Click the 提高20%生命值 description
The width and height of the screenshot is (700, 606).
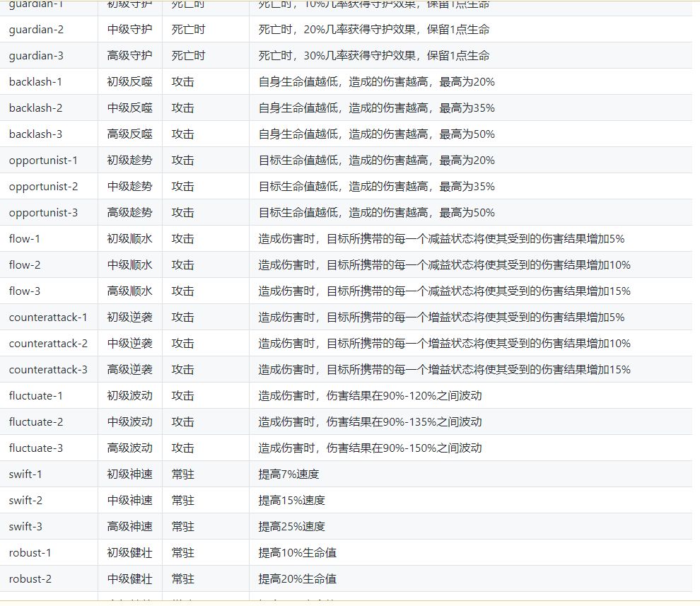(297, 578)
